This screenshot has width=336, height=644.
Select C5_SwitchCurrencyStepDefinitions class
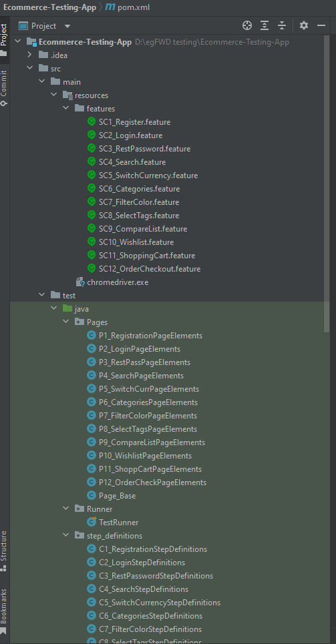160,603
